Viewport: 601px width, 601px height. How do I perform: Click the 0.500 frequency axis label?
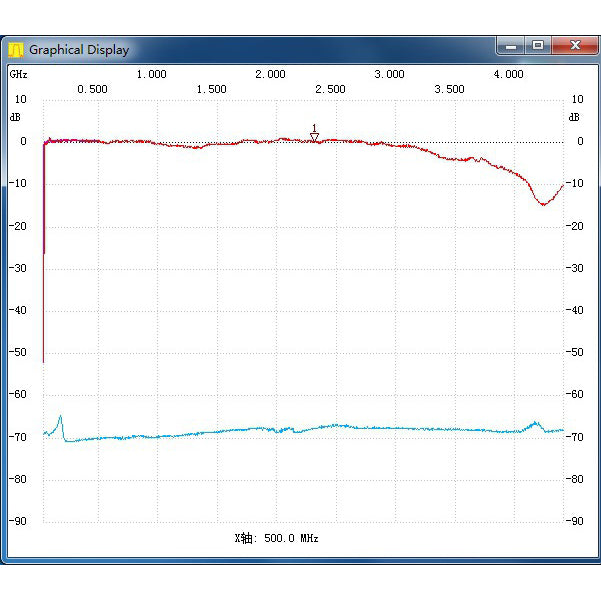(x=92, y=89)
